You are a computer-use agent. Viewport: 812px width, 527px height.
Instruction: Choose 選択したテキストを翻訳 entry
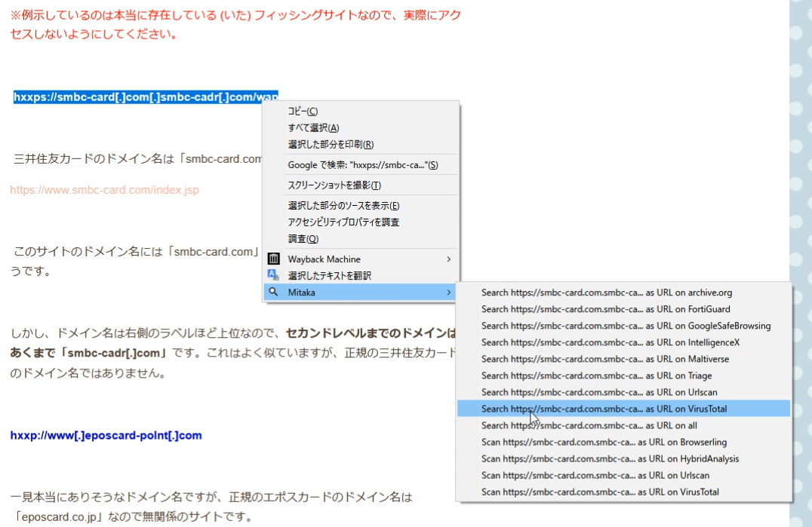click(x=361, y=276)
